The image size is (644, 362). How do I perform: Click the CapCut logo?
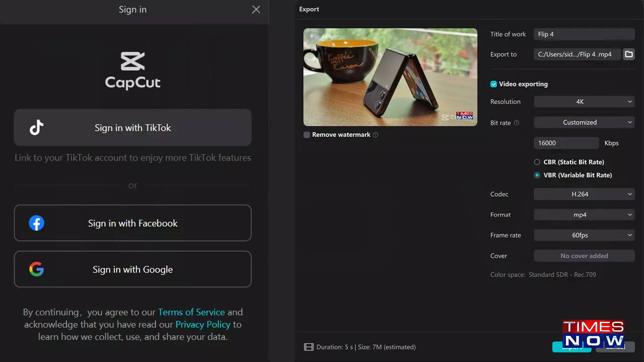pyautogui.click(x=133, y=71)
